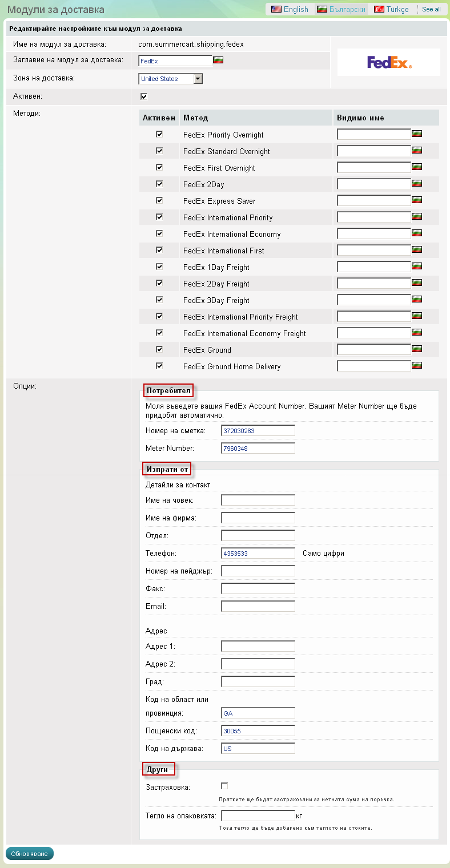Enable the Застраховка insurance checkbox
The width and height of the screenshot is (450, 868).
coord(224,786)
